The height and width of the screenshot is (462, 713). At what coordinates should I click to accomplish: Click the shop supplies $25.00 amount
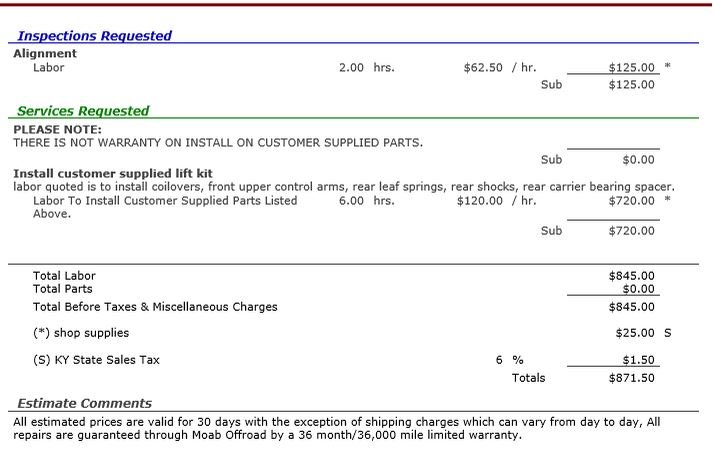635,333
